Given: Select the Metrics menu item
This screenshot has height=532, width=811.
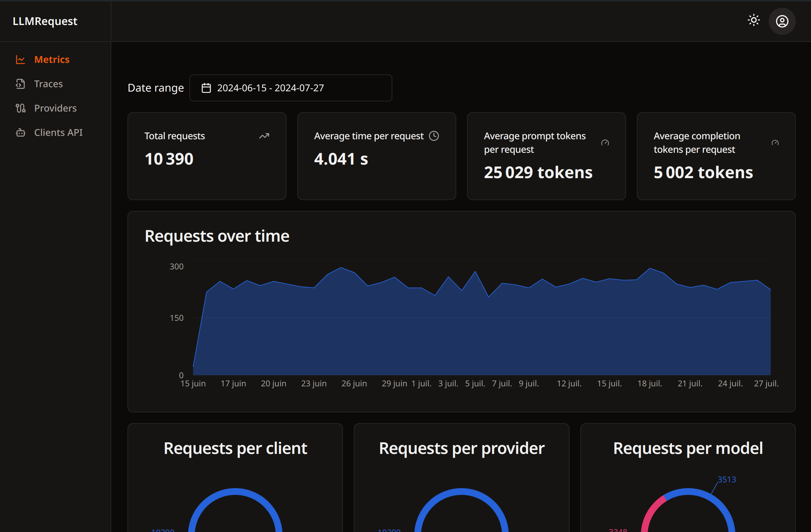Looking at the screenshot, I should pyautogui.click(x=51, y=59).
